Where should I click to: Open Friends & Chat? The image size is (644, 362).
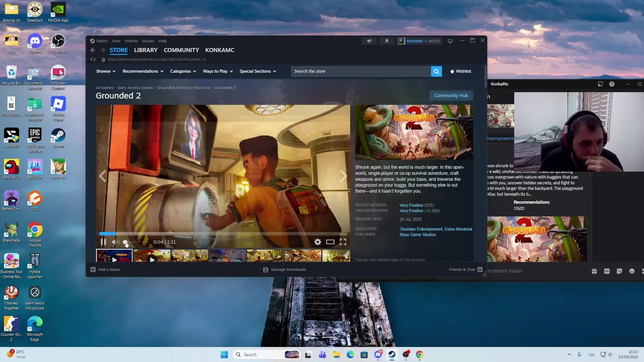pos(465,269)
